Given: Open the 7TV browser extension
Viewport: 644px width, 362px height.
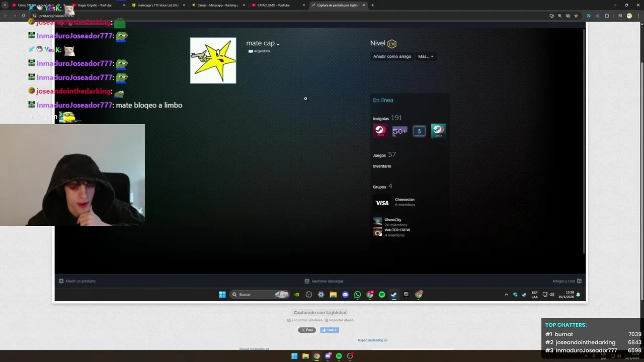Looking at the screenshot, I should 589,16.
